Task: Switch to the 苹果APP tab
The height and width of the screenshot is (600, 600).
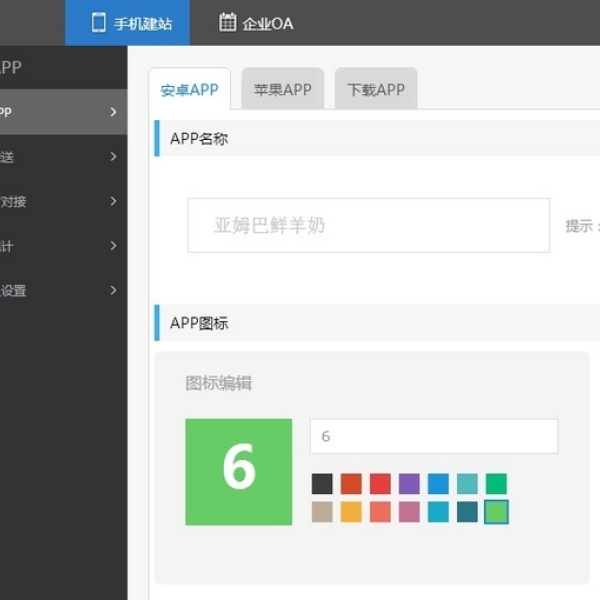Action: click(x=282, y=90)
